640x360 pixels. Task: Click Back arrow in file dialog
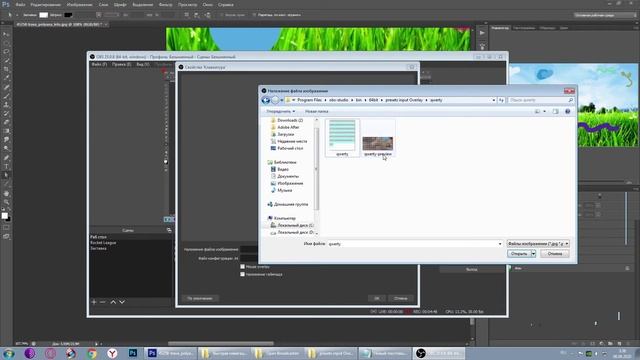pos(266,100)
